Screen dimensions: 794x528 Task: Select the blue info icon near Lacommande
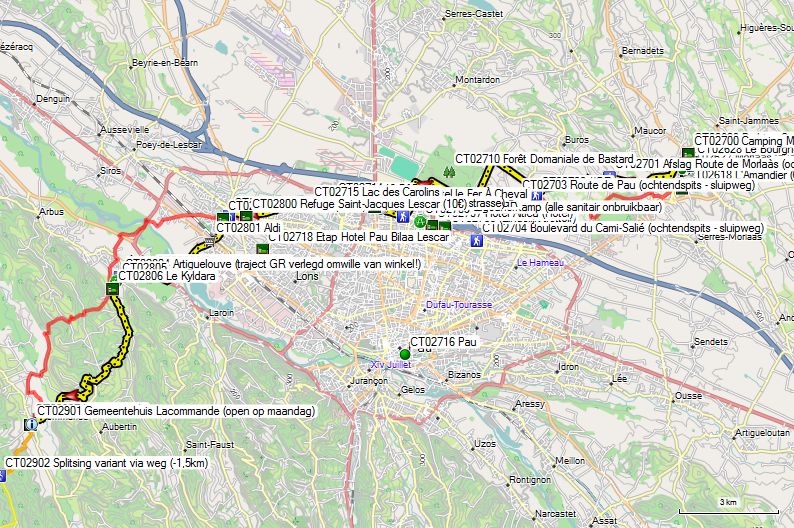click(31, 424)
